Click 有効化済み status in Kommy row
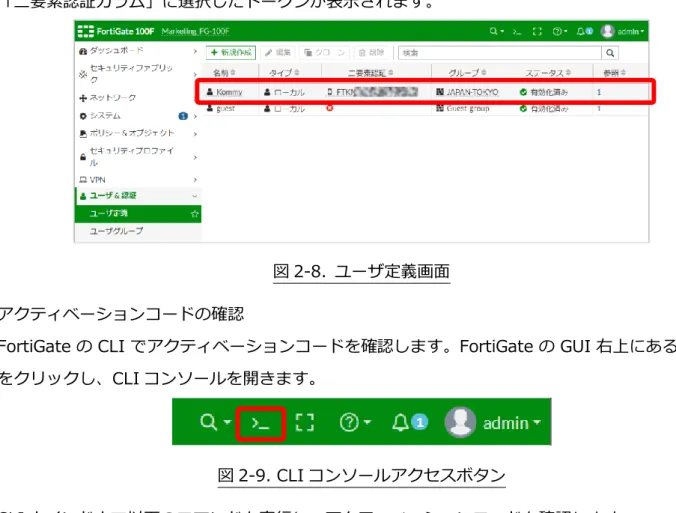 [x=544, y=92]
